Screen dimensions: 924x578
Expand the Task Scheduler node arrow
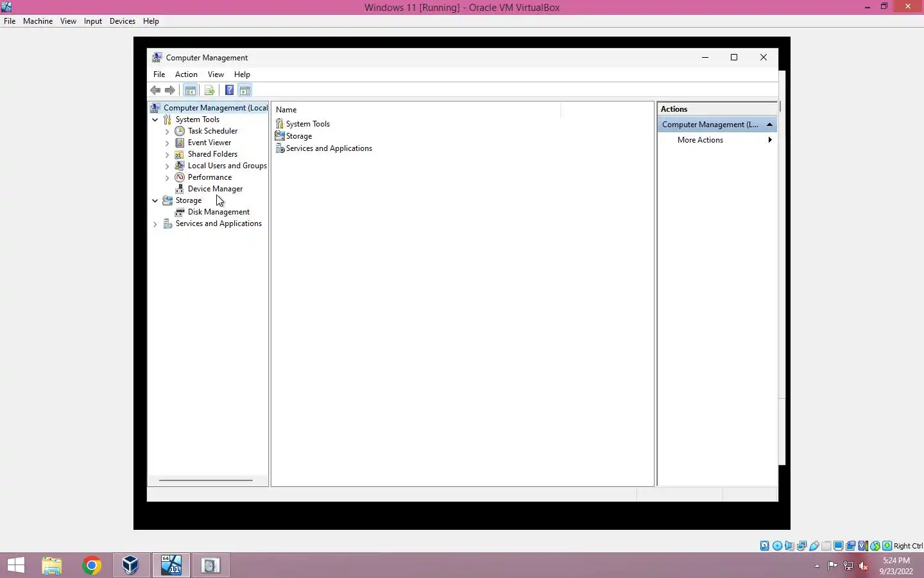pyautogui.click(x=167, y=132)
